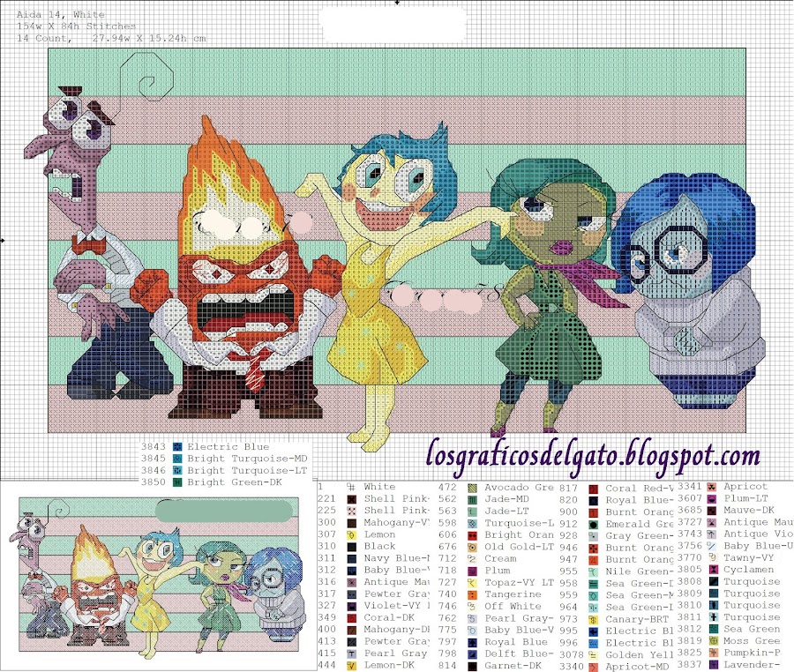Pick the 928 Gray Green swatch
Image resolution: width=794 pixels, height=672 pixels.
pos(593,536)
